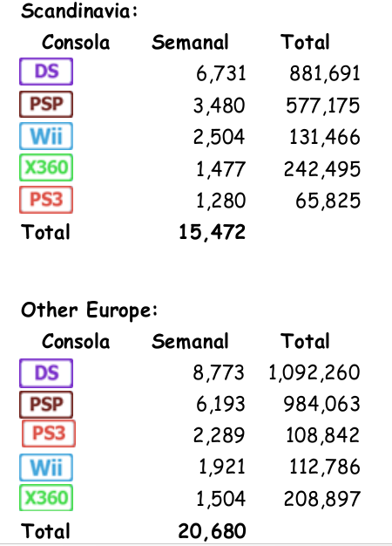392x546 pixels.
Task: Click Total column header in Scandinavia table
Action: [305, 42]
